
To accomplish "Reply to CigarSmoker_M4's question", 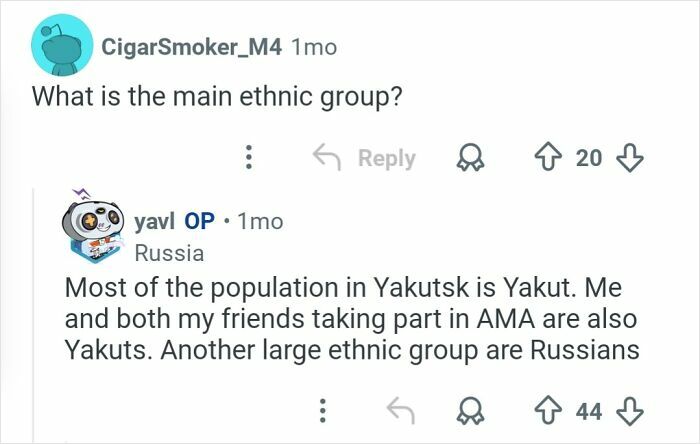I will click(364, 158).
